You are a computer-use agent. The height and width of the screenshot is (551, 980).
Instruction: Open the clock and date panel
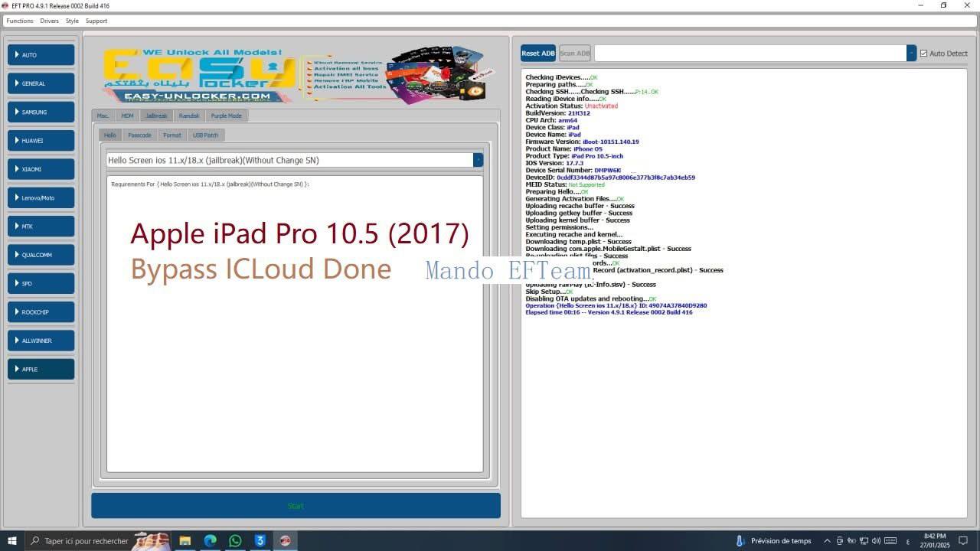(935, 540)
